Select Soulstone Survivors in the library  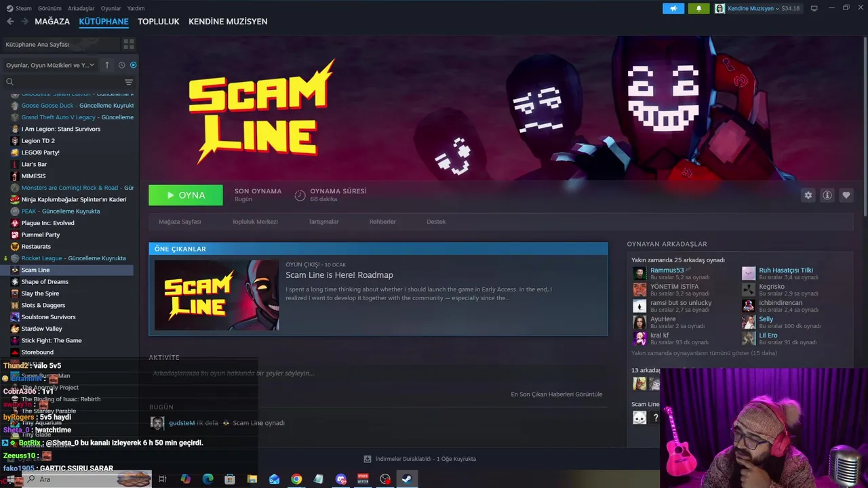[48, 317]
